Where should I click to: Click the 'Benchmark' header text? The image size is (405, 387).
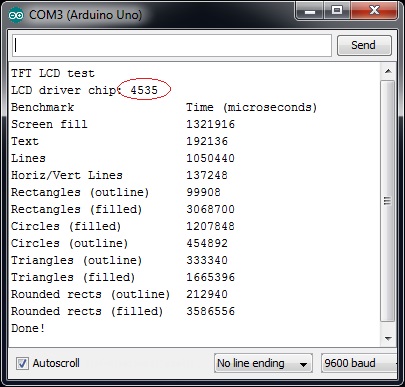(42, 107)
